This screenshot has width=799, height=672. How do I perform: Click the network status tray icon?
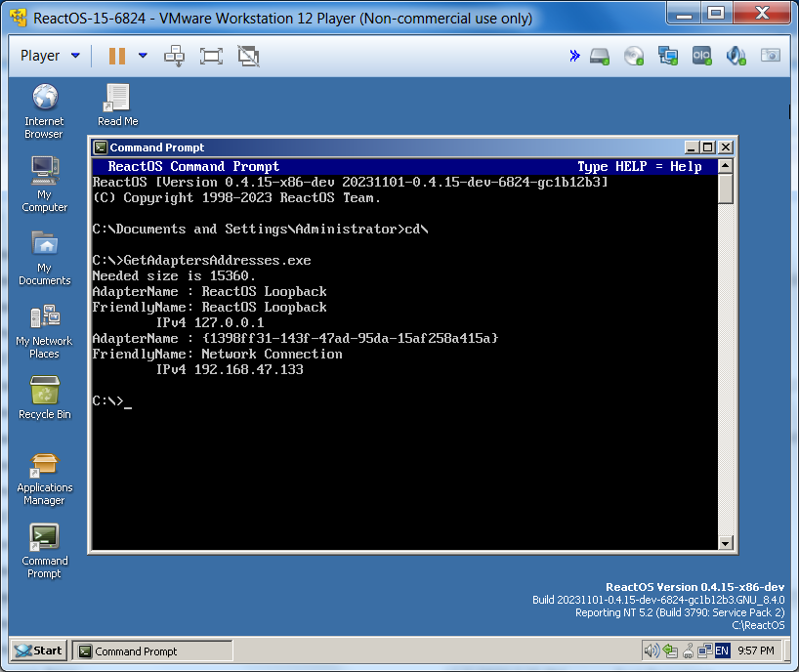670,651
